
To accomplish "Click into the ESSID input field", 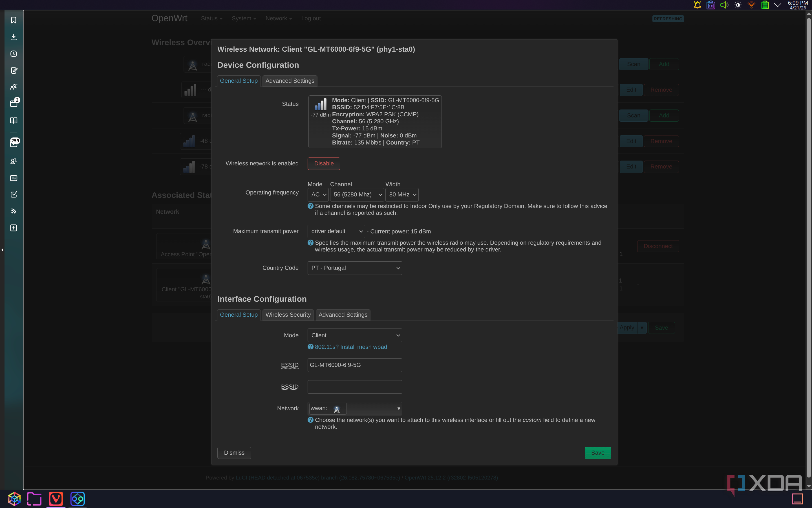I will (x=355, y=365).
